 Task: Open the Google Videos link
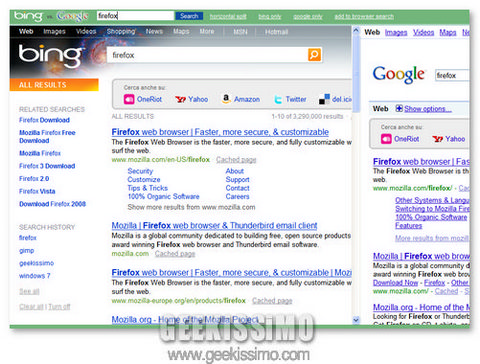click(x=423, y=32)
